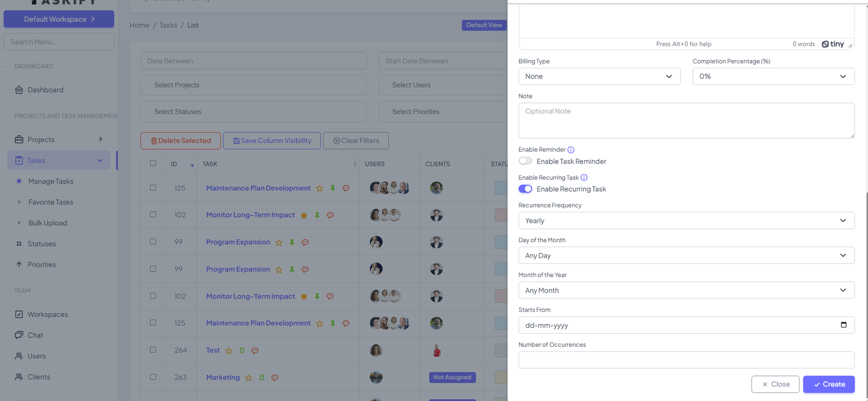Click pin icon for Monitor Long-Term Impact

[317, 215]
